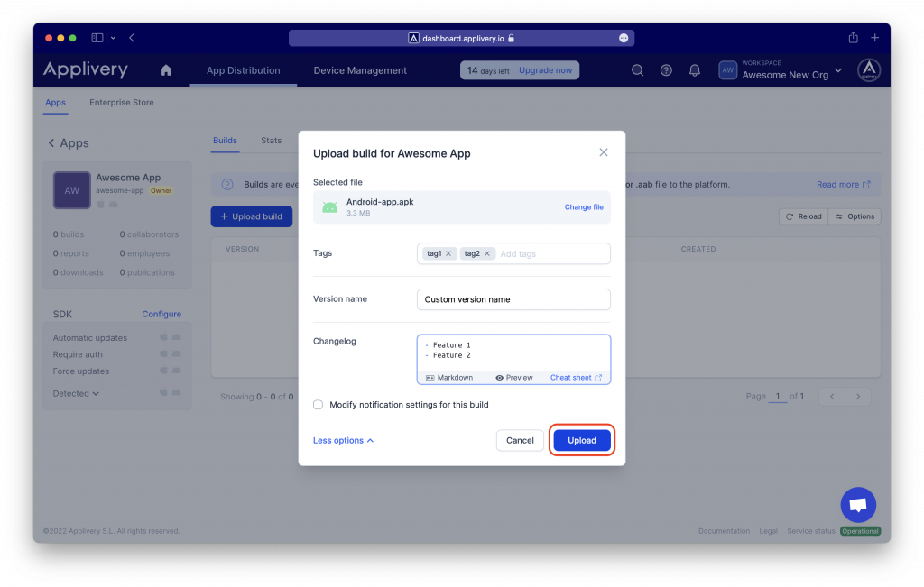Click Change file link
Screen dimensions: 924x587
pos(584,207)
